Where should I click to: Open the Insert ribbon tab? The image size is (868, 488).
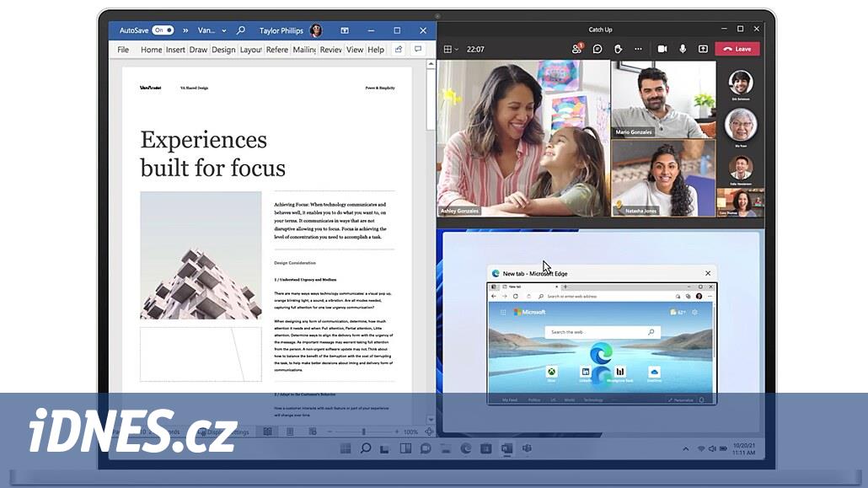(175, 50)
